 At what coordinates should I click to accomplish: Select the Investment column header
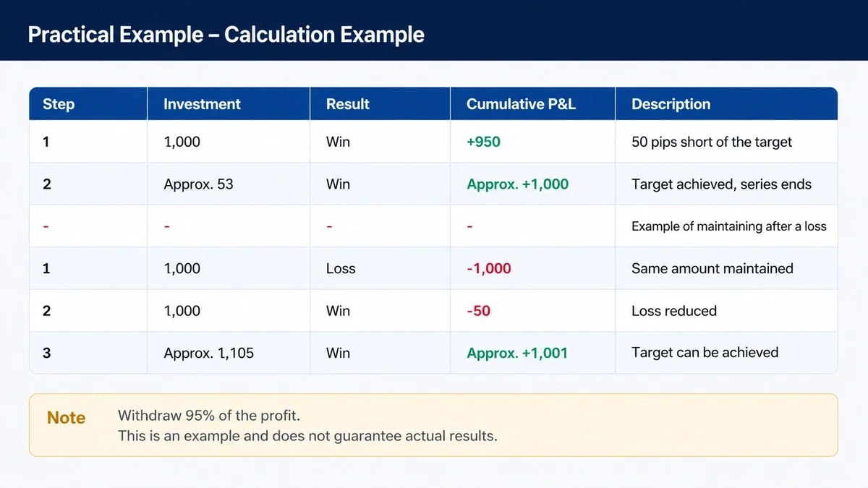[x=202, y=104]
